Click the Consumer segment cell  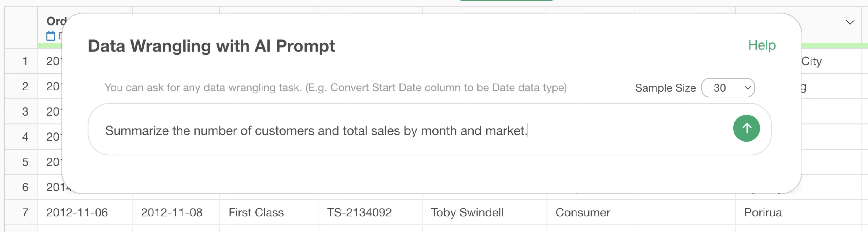583,213
